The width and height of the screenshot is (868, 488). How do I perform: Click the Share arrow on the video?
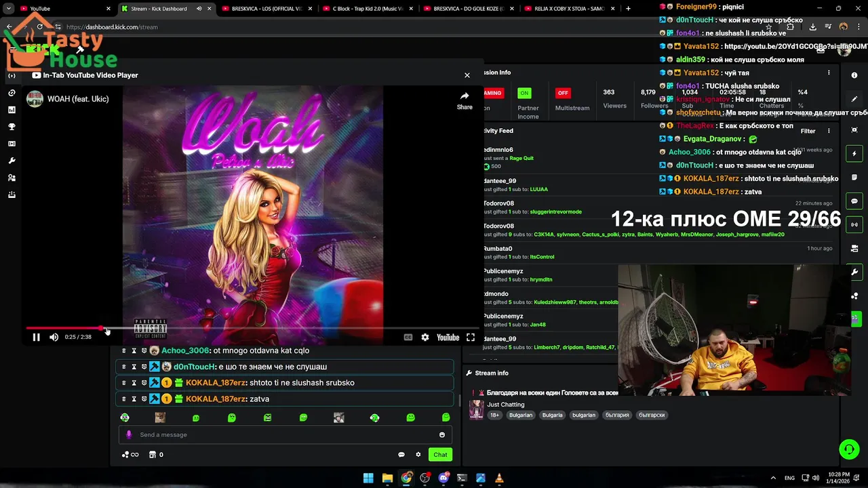465,100
